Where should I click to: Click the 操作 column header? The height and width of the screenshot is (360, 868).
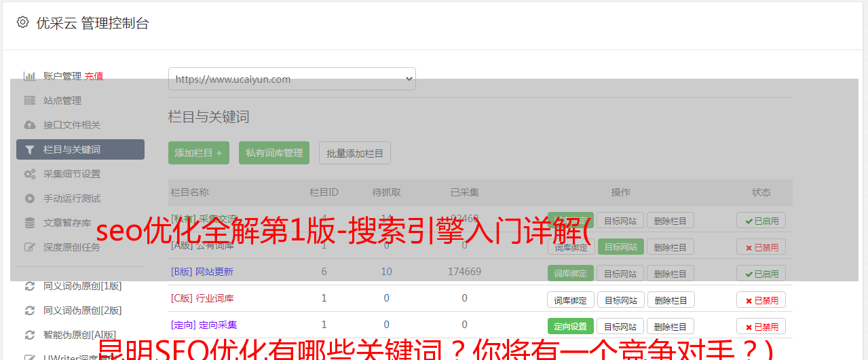click(x=620, y=192)
